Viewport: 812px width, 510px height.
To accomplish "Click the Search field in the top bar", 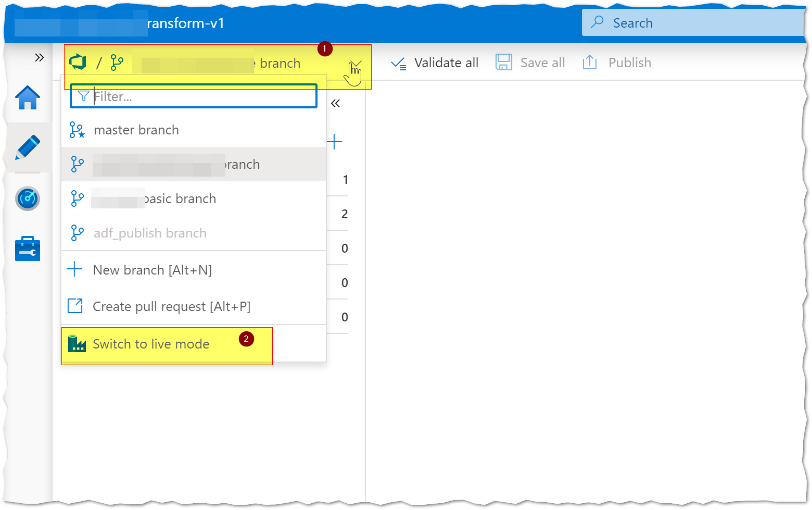I will (677, 22).
